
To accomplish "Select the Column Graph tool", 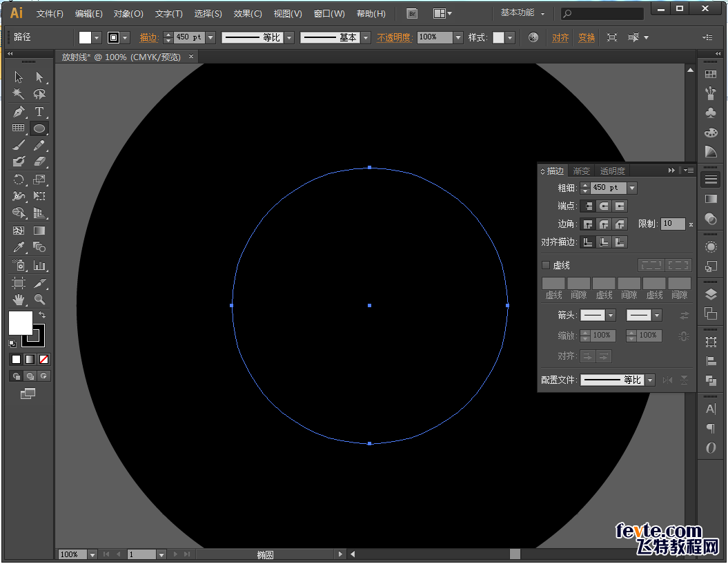I will [39, 265].
